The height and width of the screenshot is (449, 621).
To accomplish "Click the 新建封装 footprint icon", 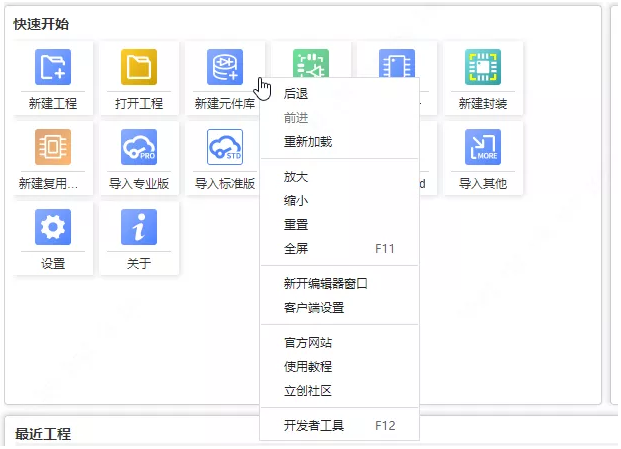I will click(x=483, y=68).
